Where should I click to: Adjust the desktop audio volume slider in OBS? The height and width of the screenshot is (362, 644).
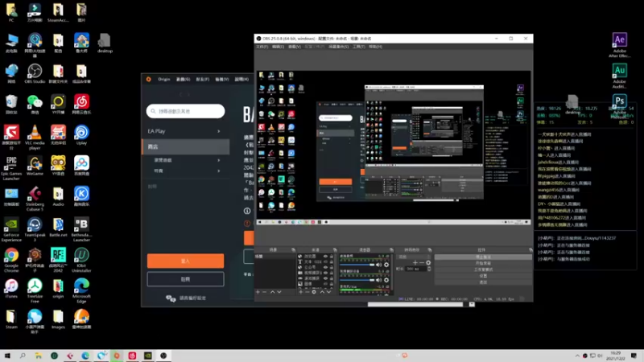(357, 265)
